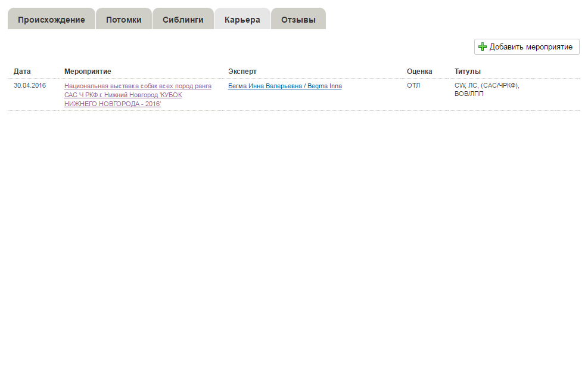Click the green plus icon
Viewport: 588px width, 366px height.
(x=483, y=47)
